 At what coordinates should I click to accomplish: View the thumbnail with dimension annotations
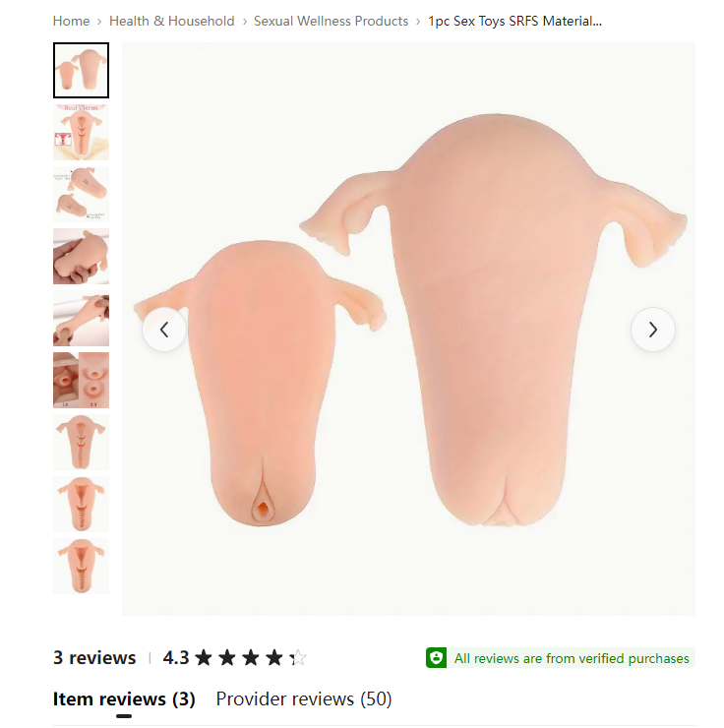[82, 194]
